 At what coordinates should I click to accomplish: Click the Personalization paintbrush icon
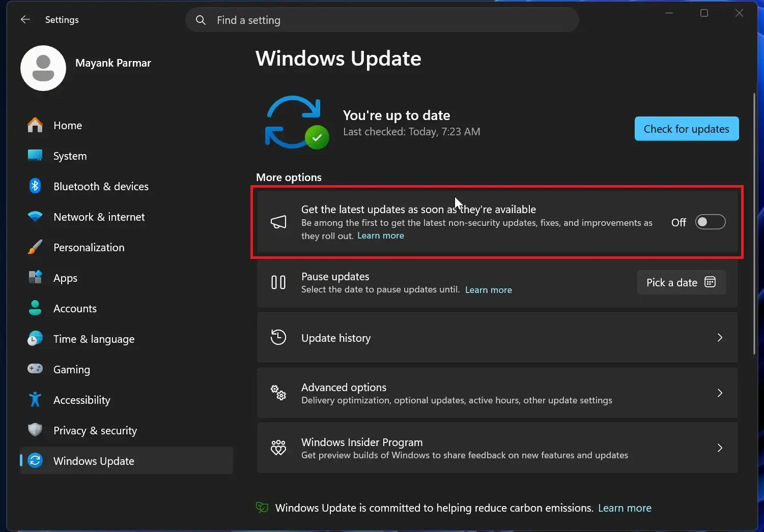coord(35,247)
